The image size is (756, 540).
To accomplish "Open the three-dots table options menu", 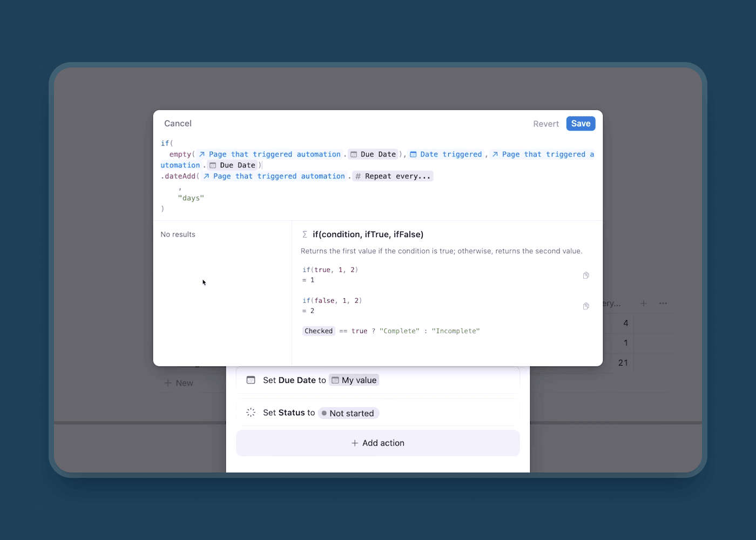I will coord(663,303).
